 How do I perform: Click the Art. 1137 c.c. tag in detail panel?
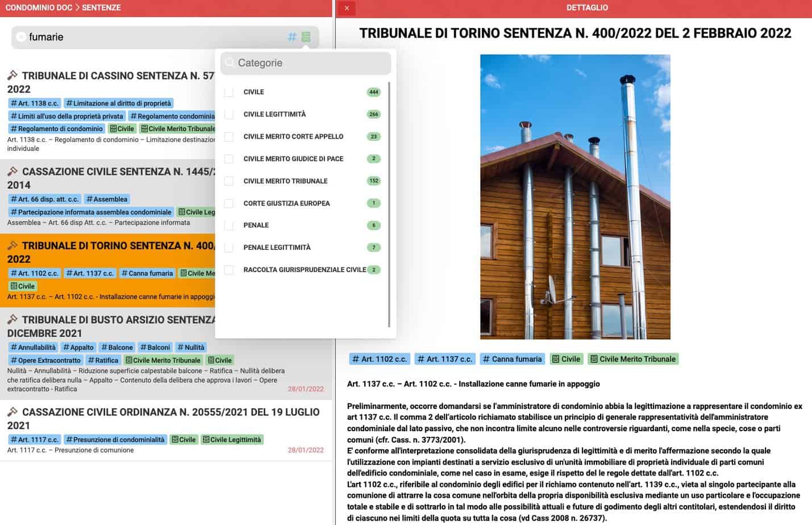coord(444,359)
